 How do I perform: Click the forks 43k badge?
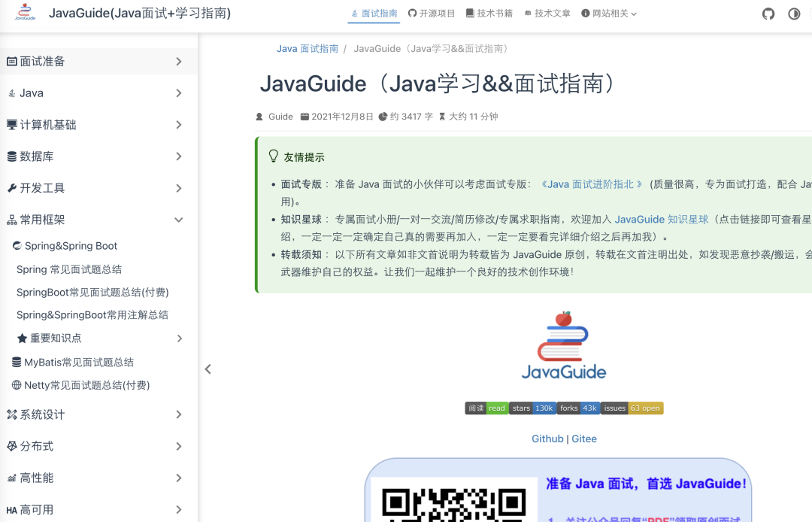[x=578, y=408]
